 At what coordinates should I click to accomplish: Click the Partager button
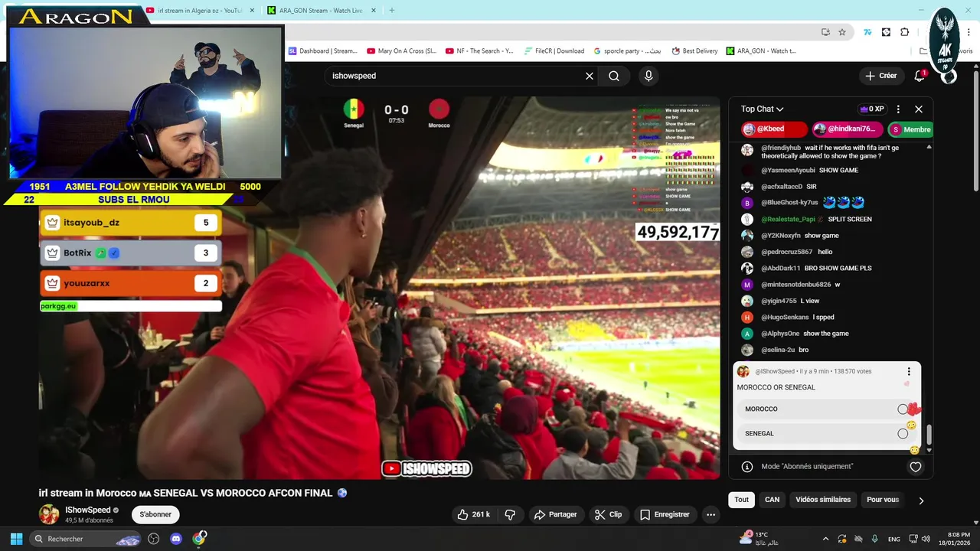[556, 514]
